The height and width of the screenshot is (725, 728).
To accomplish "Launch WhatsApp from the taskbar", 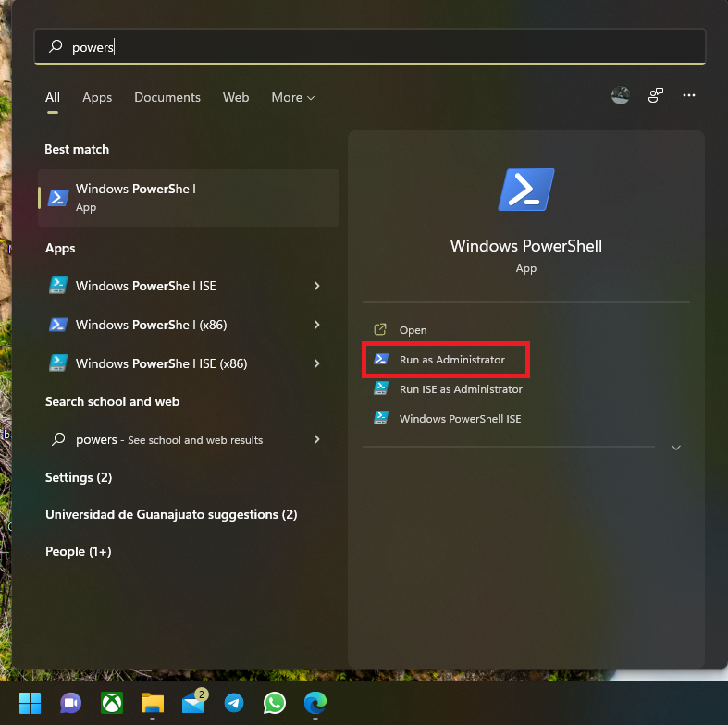I will (x=275, y=703).
